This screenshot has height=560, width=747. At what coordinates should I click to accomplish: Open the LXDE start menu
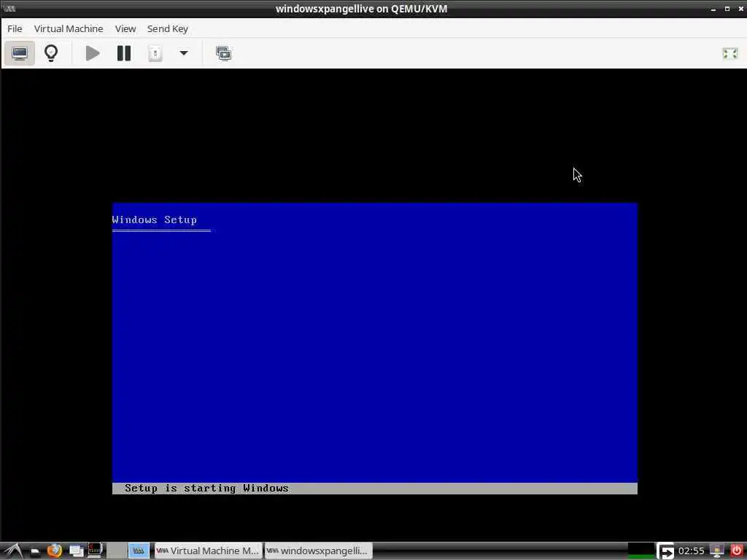coord(13,551)
